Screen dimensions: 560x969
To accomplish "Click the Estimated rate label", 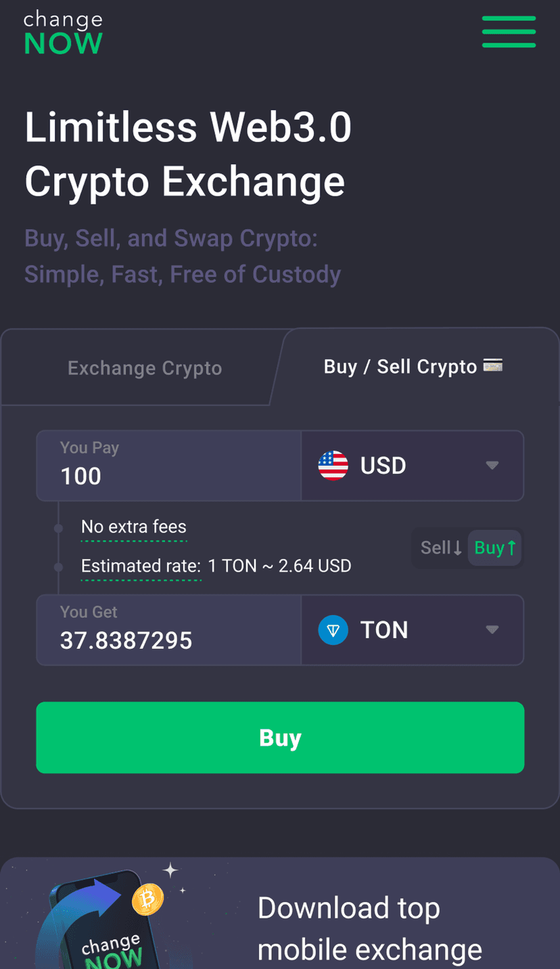I will [141, 566].
